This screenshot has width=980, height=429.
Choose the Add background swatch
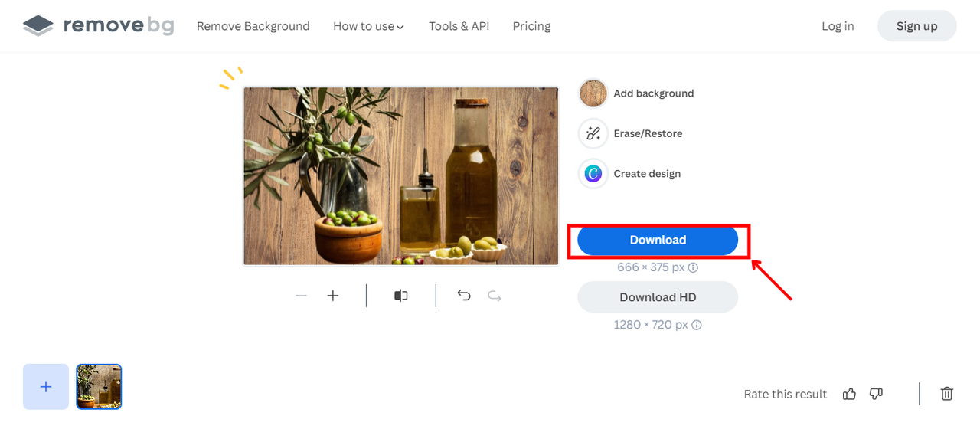coord(593,93)
